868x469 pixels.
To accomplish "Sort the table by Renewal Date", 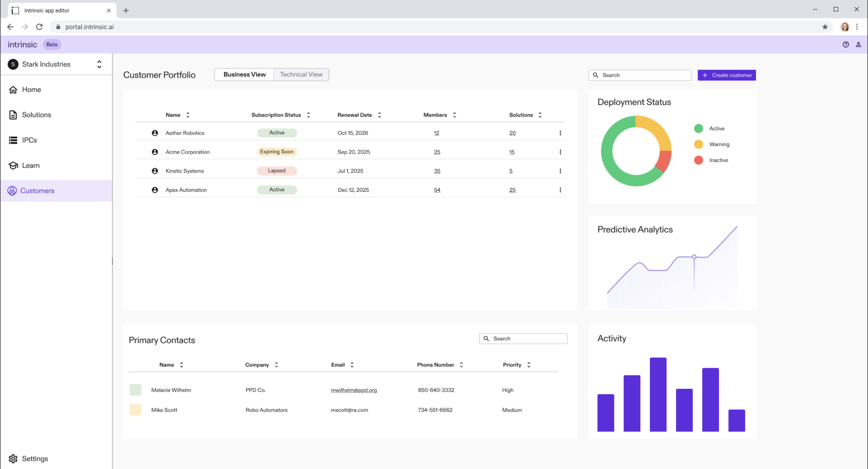I will (379, 115).
